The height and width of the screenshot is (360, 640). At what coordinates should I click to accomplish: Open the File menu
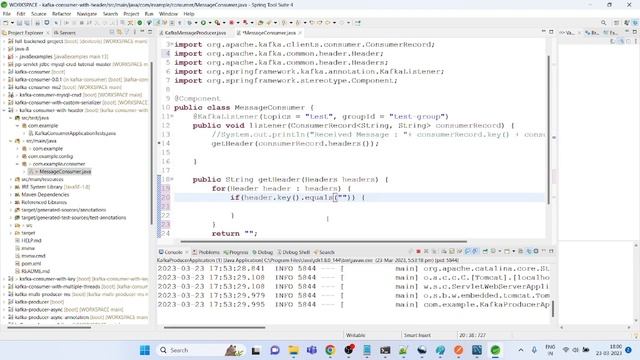point(7,14)
